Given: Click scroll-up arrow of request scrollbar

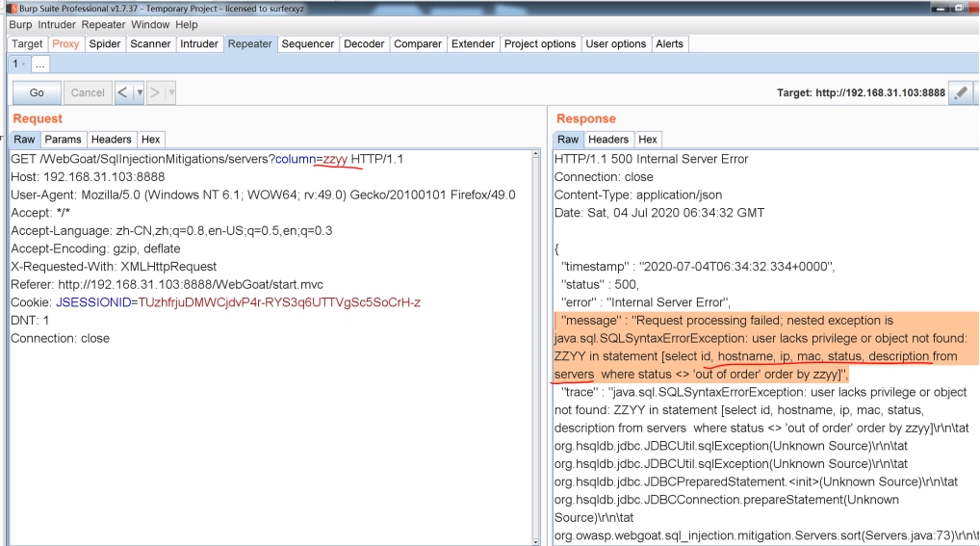Looking at the screenshot, I should [535, 154].
